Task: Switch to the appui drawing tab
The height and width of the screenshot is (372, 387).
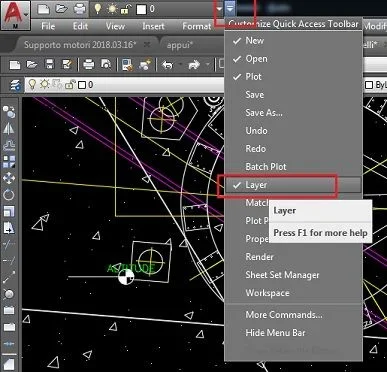Action: (180, 45)
